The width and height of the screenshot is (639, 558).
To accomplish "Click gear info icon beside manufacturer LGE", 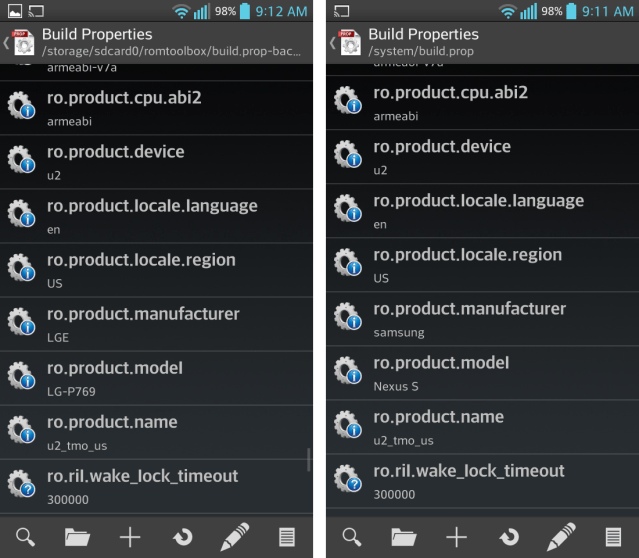I will pos(22,322).
